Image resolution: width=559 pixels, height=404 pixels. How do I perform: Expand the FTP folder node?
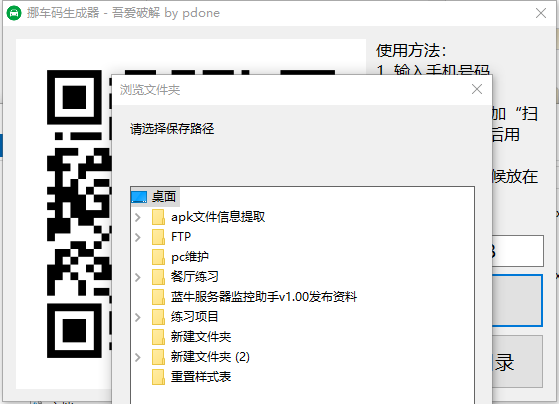[138, 237]
